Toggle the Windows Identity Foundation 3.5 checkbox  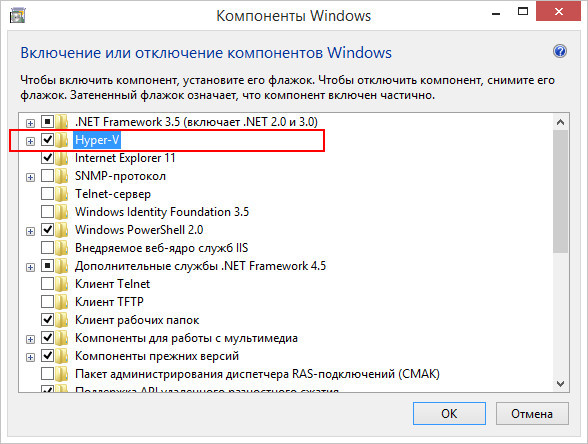pos(47,212)
